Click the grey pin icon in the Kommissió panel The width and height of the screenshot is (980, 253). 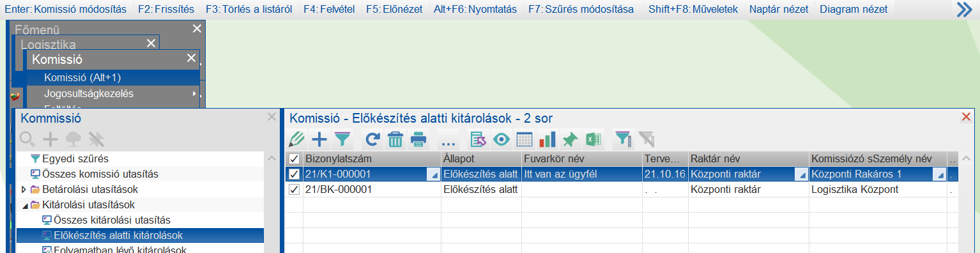96,139
